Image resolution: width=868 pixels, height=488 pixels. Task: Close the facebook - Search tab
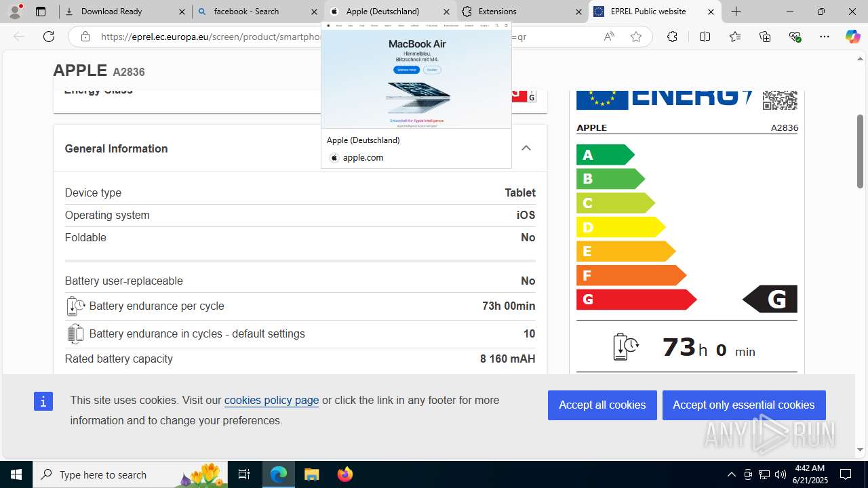click(x=314, y=12)
